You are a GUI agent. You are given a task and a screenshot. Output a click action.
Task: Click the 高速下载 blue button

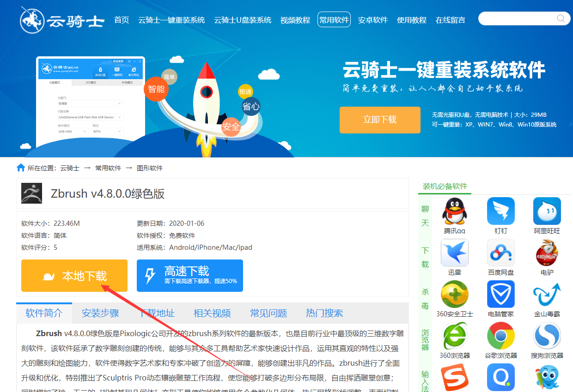point(190,276)
